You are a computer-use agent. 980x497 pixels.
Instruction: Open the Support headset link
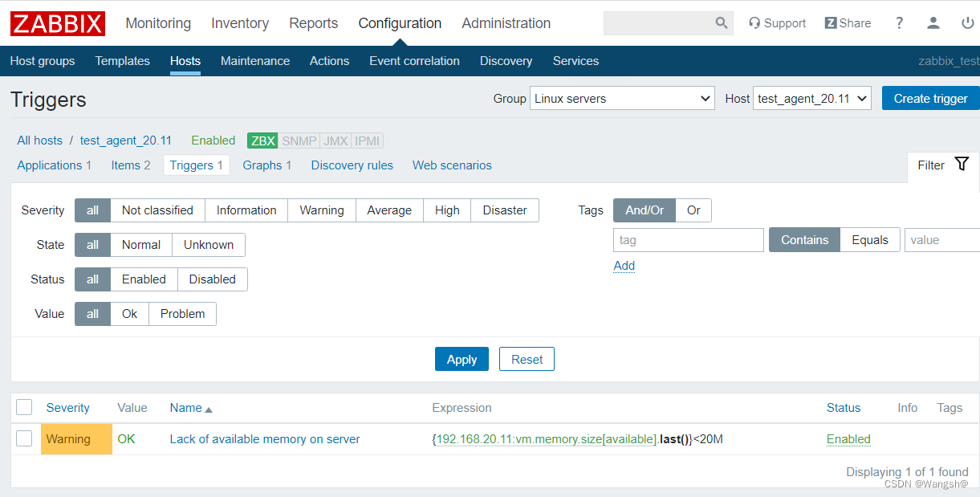point(777,23)
